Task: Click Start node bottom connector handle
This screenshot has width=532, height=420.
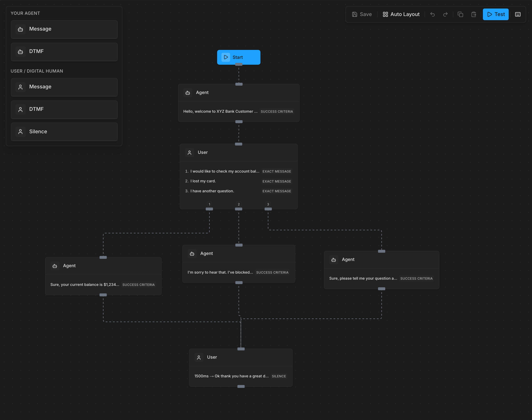Action: [239, 64]
